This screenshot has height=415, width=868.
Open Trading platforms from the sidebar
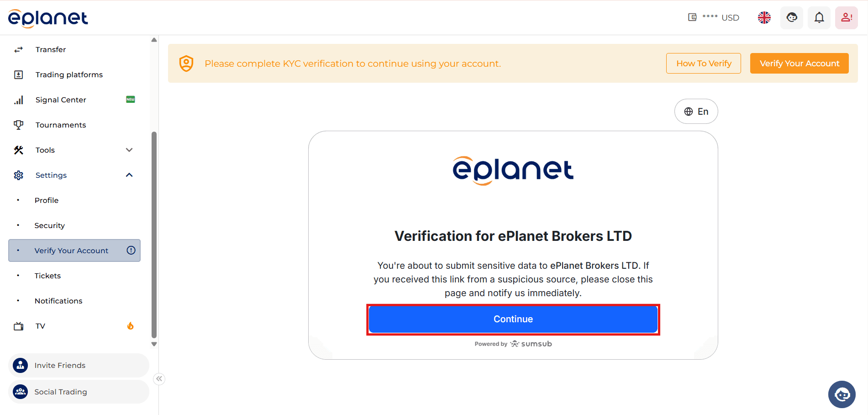[68, 74]
